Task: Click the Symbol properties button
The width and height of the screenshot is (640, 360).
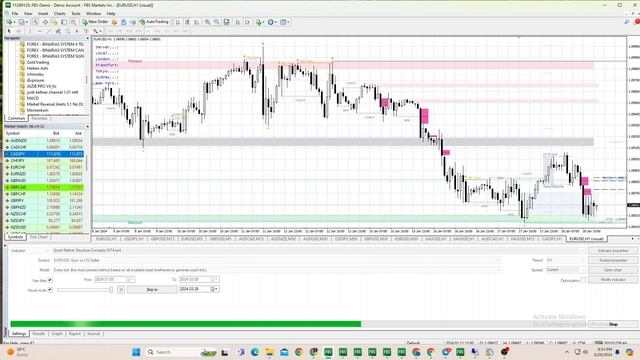Action: point(613,260)
